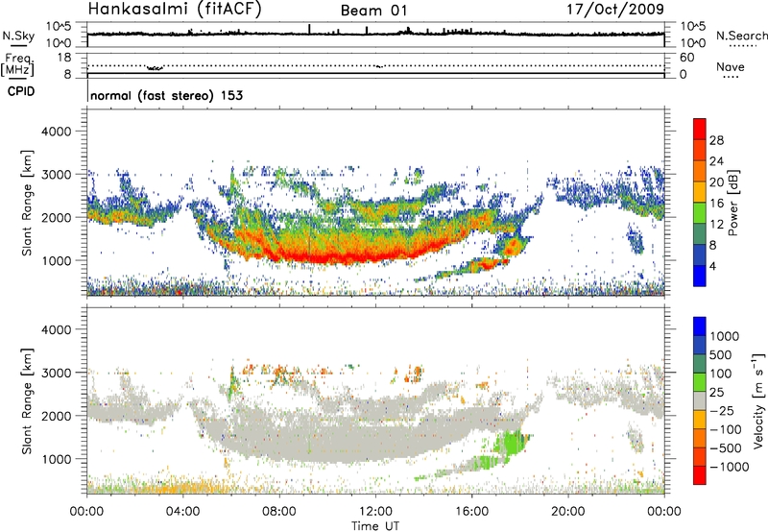Image resolution: width=768 pixels, height=532 pixels.
Task: Click the date '17/Oct/2009'
Action: click(x=615, y=9)
